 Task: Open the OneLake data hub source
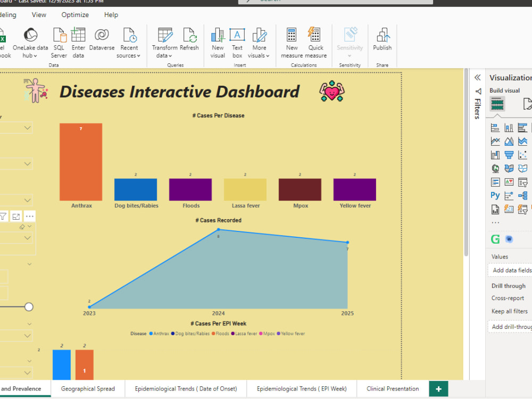coord(30,43)
